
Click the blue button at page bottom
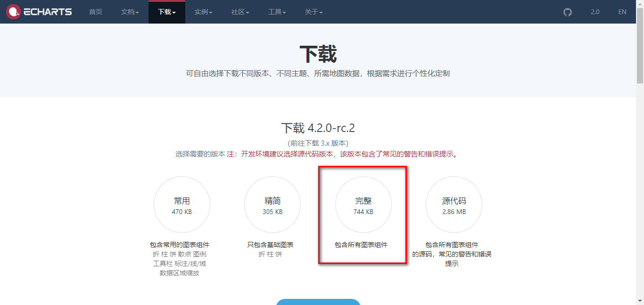[318, 302]
